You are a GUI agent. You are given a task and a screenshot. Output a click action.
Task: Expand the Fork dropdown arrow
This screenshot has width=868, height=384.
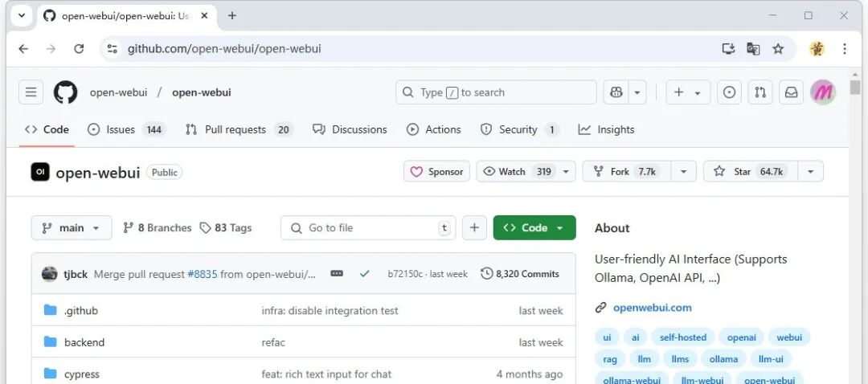684,172
